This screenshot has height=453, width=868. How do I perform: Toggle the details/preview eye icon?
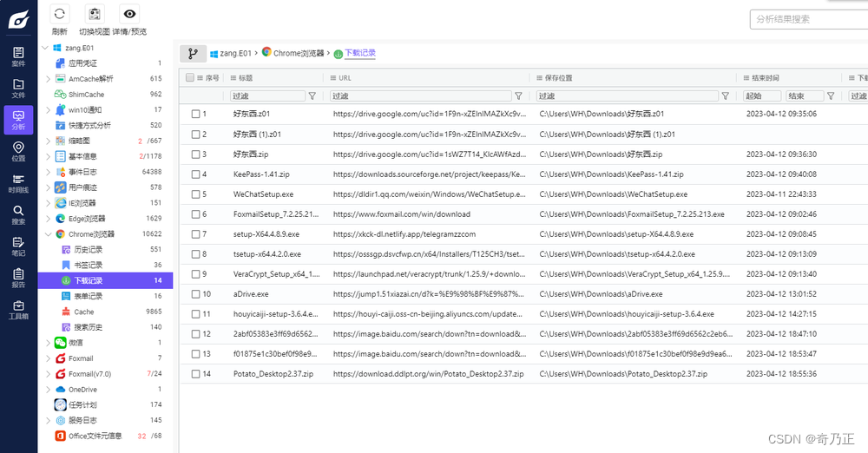tap(129, 14)
